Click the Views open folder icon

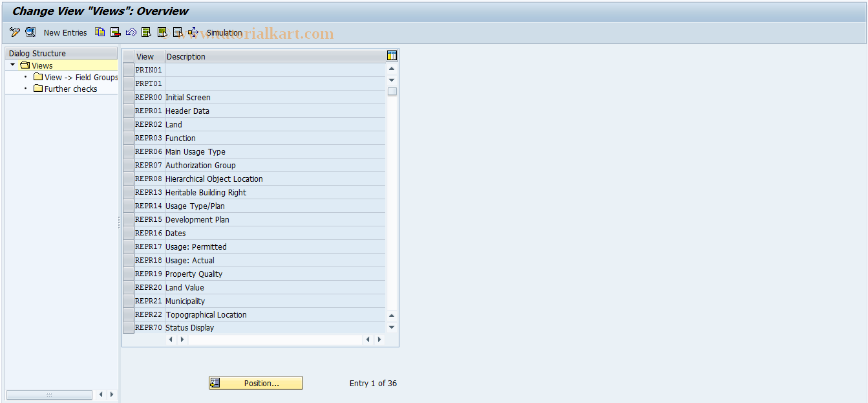click(x=25, y=65)
